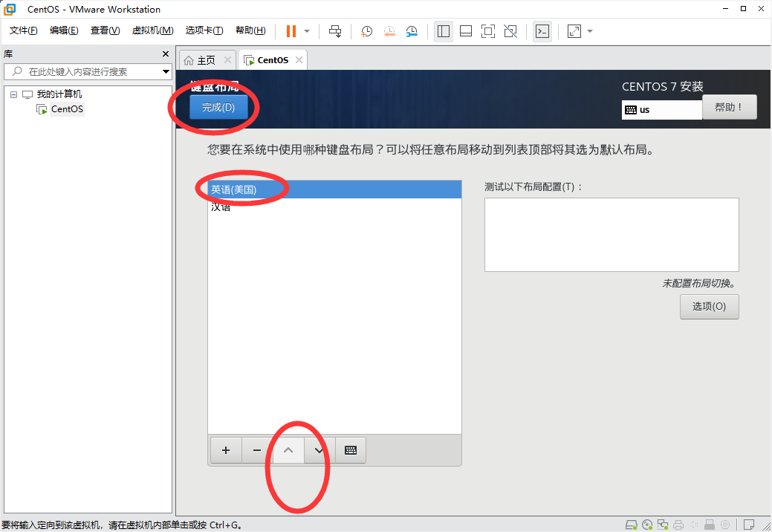Select CentOS in the library tree

tap(67, 108)
